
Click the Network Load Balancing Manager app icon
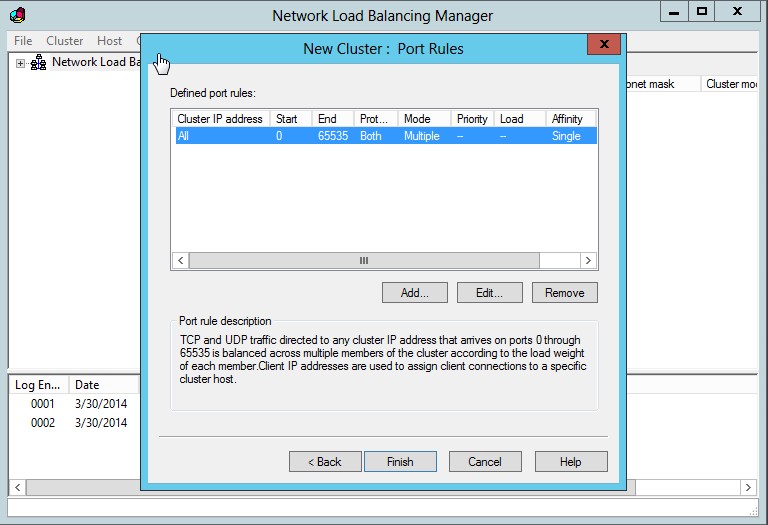(17, 15)
